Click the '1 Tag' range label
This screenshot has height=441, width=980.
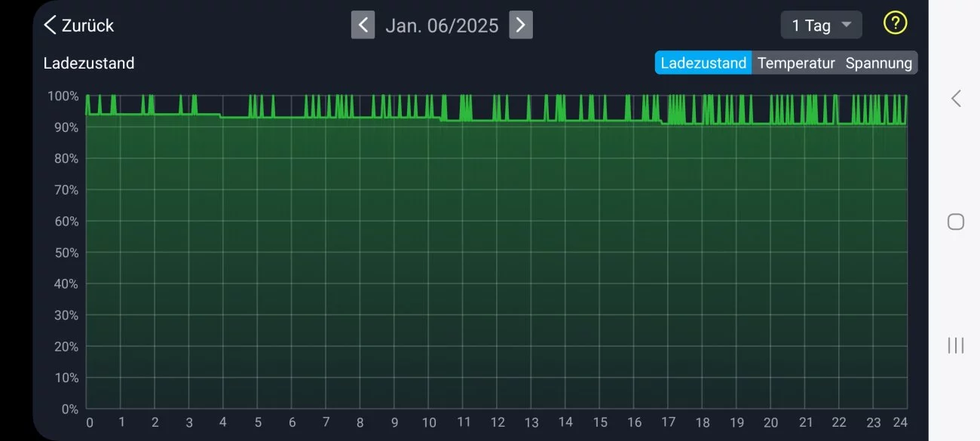coord(810,25)
